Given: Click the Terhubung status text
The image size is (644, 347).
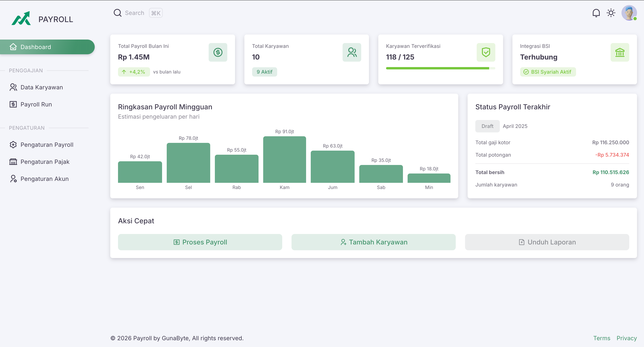Looking at the screenshot, I should click(539, 57).
